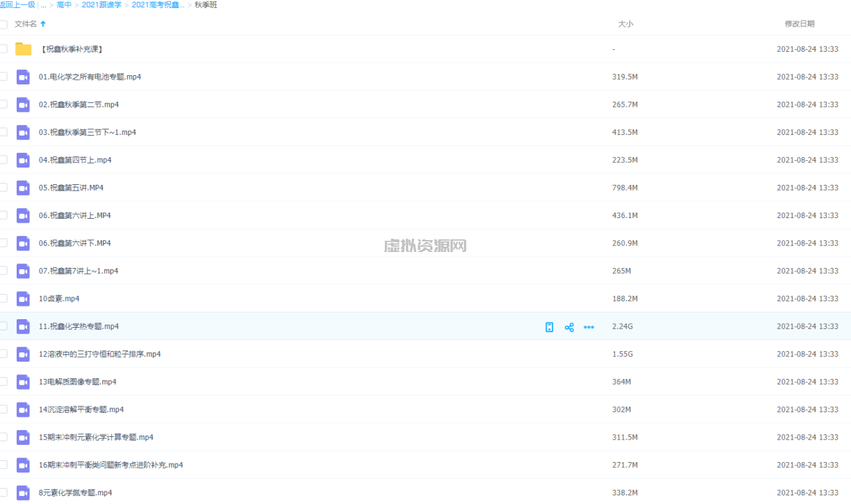Click video icon for 06.祝鑫第六讲上.MP4
This screenshot has height=504, width=851.
[23, 215]
